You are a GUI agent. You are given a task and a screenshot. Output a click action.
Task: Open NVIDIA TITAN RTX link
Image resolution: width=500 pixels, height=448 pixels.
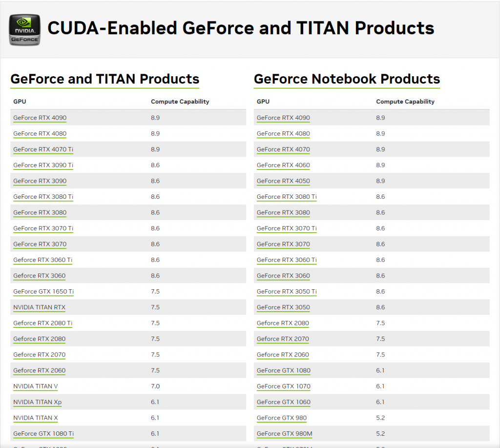(x=39, y=307)
